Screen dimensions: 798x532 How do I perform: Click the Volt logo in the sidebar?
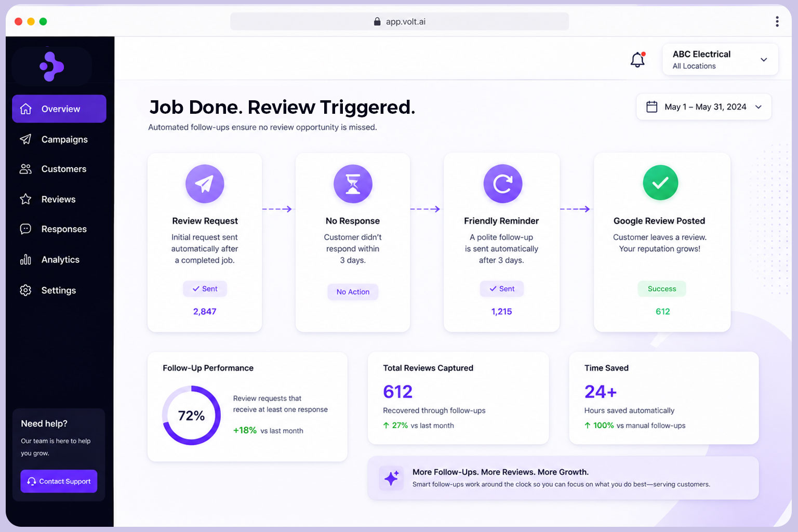pyautogui.click(x=51, y=66)
